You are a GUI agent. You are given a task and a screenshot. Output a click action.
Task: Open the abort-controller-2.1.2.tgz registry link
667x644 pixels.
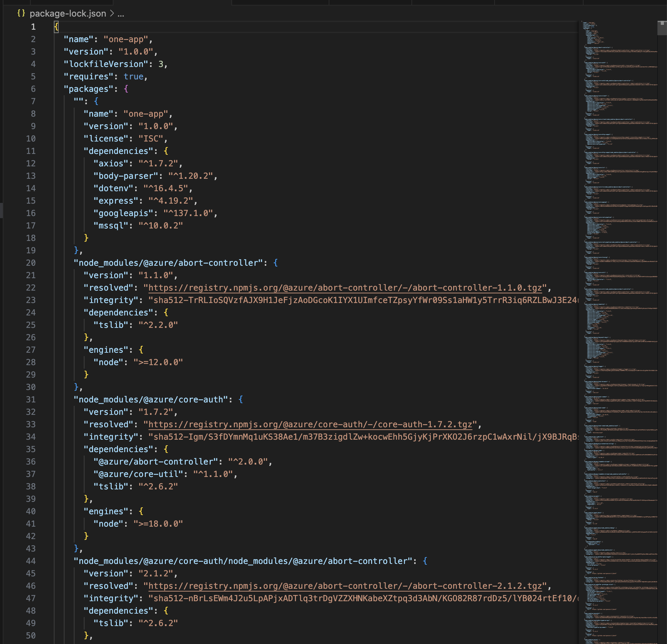(345, 586)
